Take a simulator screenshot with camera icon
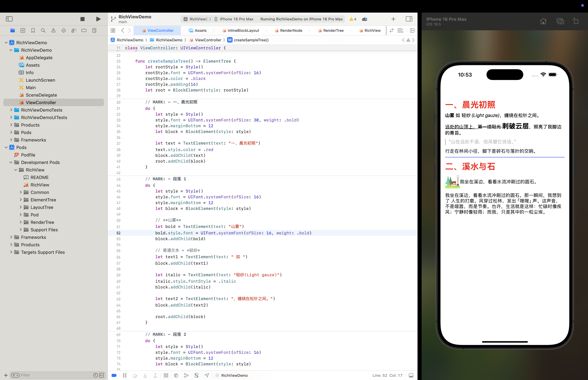Image resolution: width=588 pixels, height=380 pixels. point(560,21)
